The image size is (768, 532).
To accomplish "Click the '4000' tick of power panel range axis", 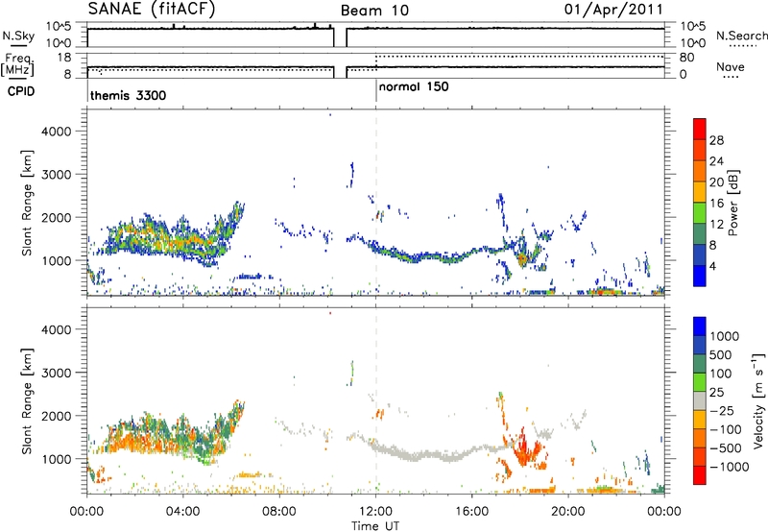I will (56, 132).
